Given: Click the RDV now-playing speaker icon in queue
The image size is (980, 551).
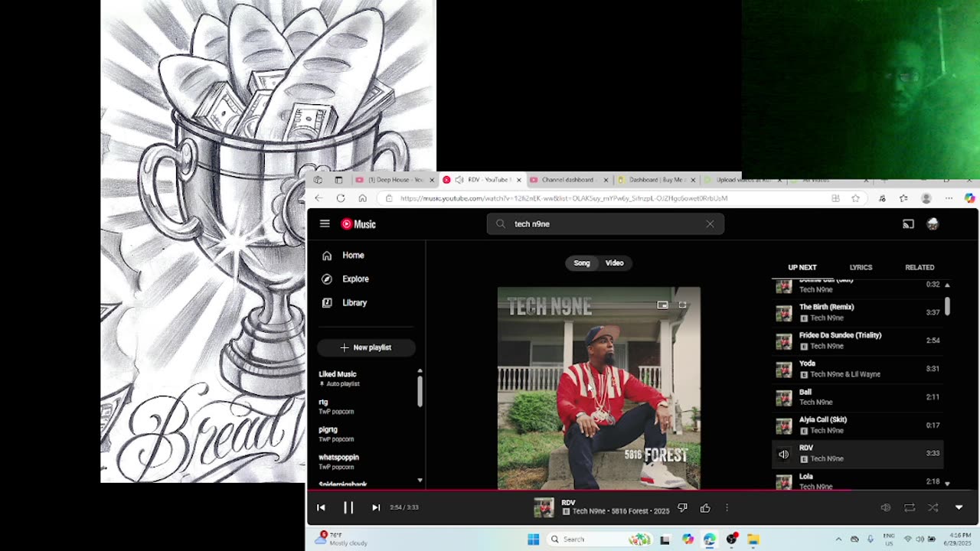Looking at the screenshot, I should [783, 454].
